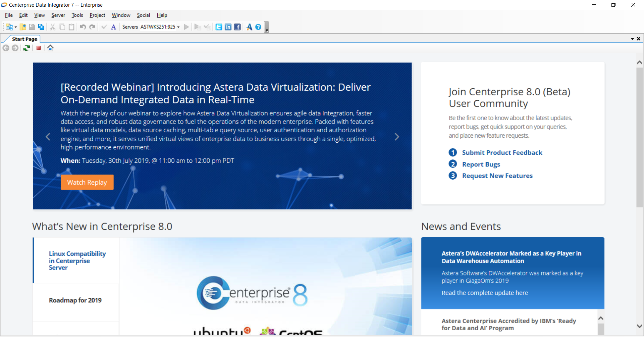Click the Facebook icon
Image resolution: width=644 pixels, height=337 pixels.
[x=237, y=27]
